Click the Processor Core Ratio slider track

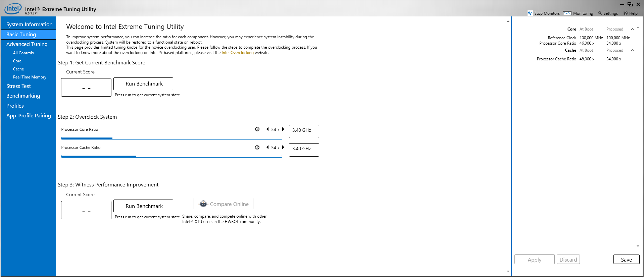coord(171,138)
